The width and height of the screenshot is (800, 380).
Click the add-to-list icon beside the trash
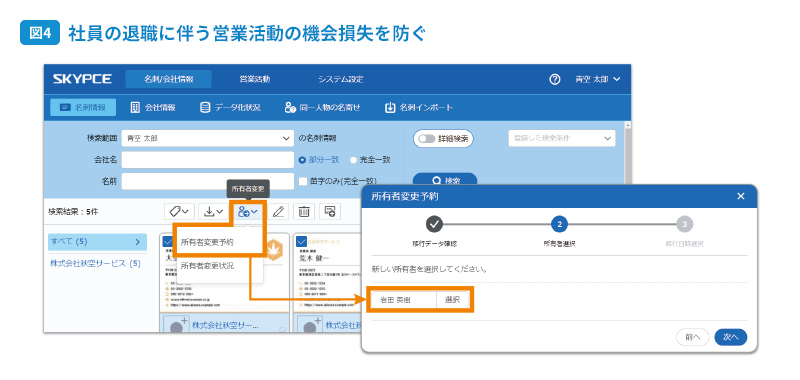coord(330,212)
